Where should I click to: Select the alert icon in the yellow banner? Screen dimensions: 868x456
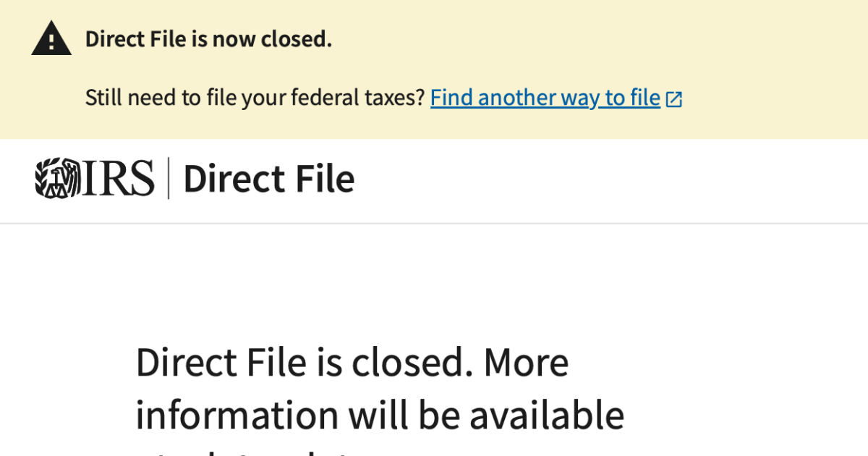[51, 38]
